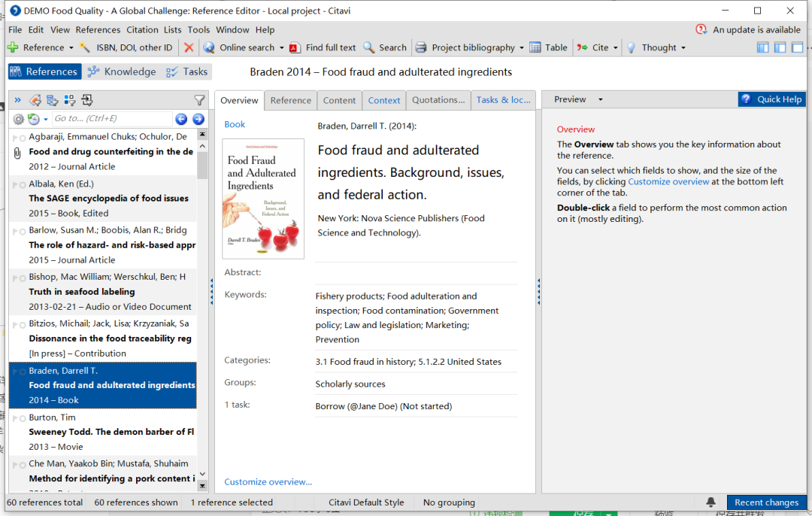Image resolution: width=812 pixels, height=516 pixels.
Task: Toggle read-status circle for Che Man reference
Action: point(23,466)
